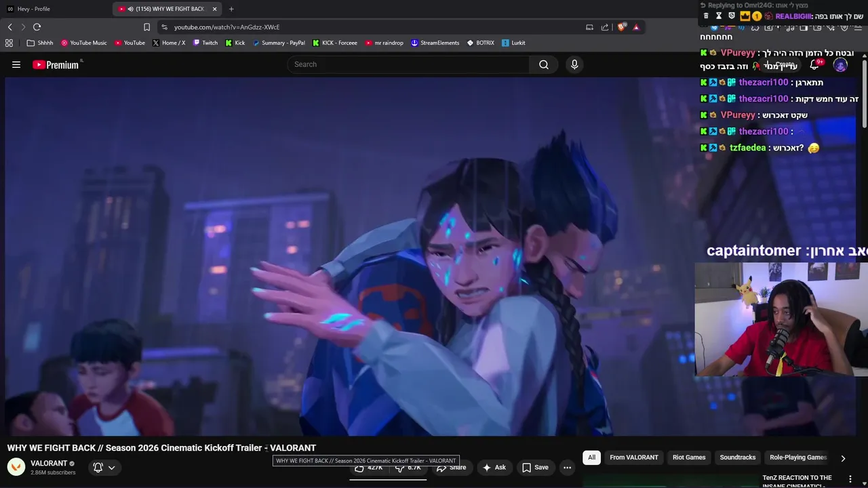
Task: Click the cast/screen icon in address bar
Action: pyautogui.click(x=589, y=27)
